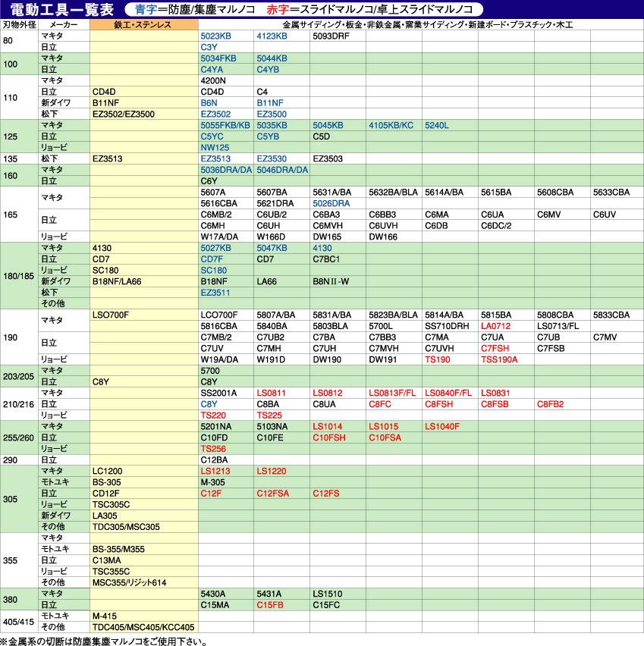Screen dimensions: 644x646
Task: Select the red LA0712 model
Action: click(x=495, y=326)
